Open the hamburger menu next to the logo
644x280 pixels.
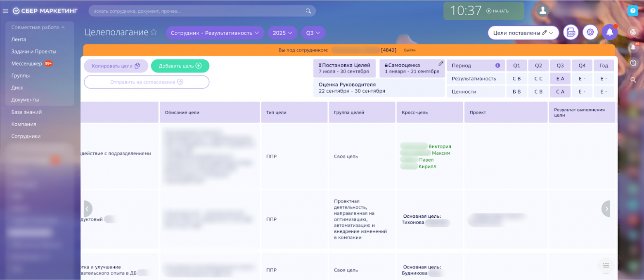(x=6, y=11)
